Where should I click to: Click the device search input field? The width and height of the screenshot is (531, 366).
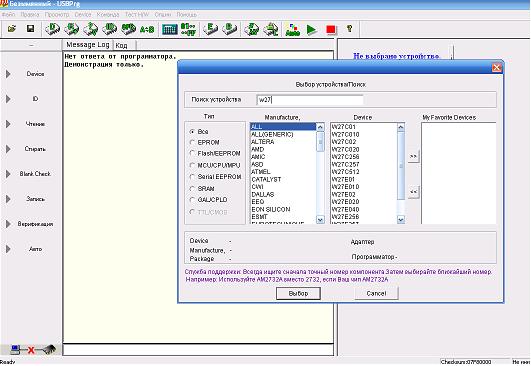pos(310,100)
